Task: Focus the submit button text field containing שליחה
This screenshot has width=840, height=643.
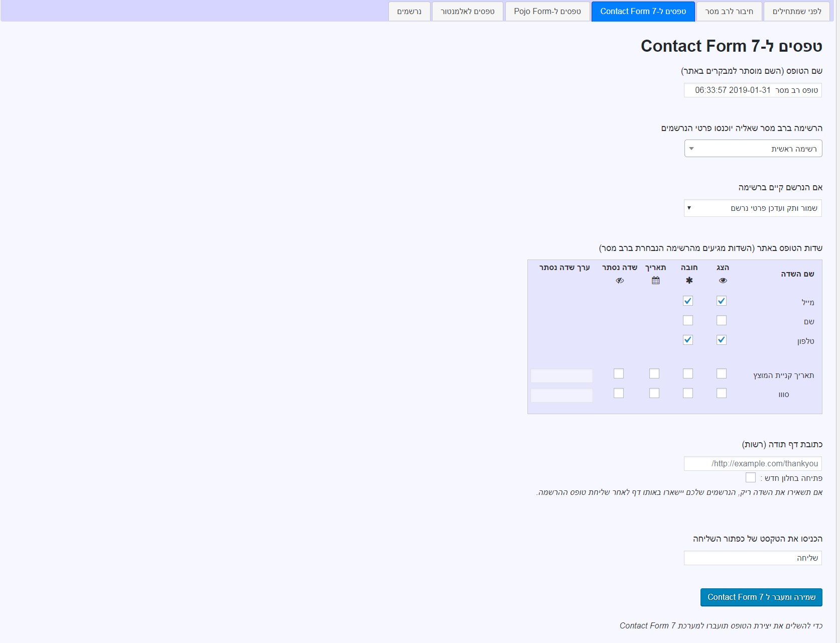Action: (x=753, y=558)
